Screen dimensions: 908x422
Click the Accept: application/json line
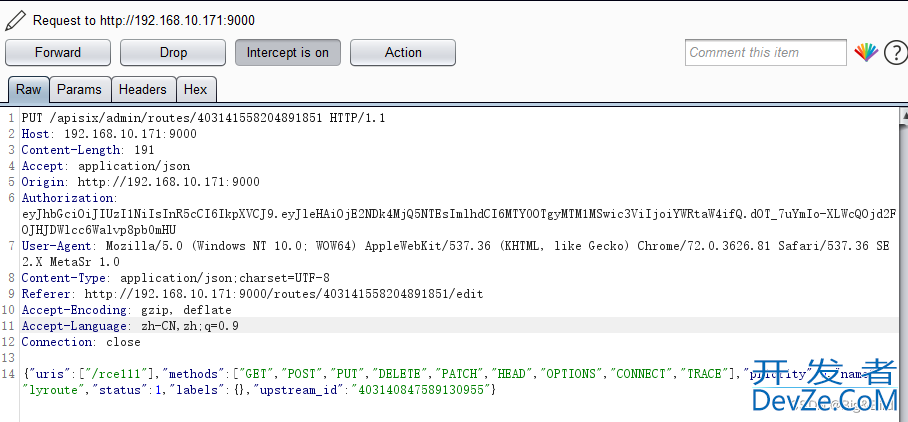coord(106,166)
